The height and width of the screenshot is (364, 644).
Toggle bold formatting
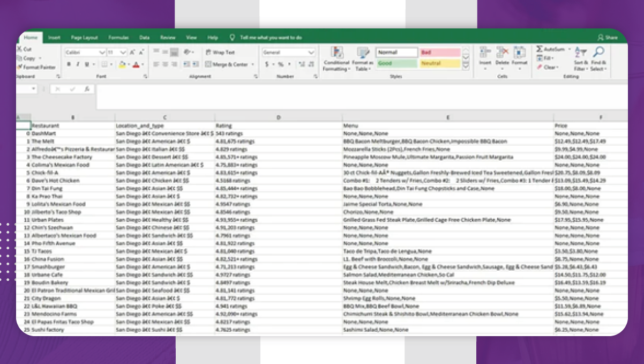(69, 64)
